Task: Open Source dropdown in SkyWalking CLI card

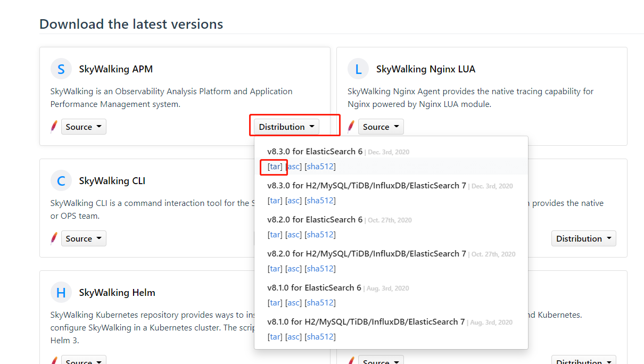Action: tap(84, 238)
